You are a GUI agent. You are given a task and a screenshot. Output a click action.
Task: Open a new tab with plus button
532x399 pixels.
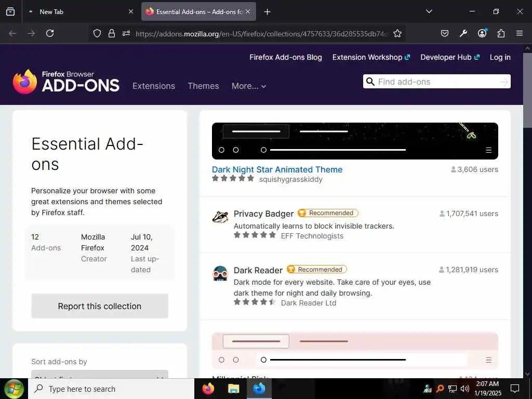268,12
